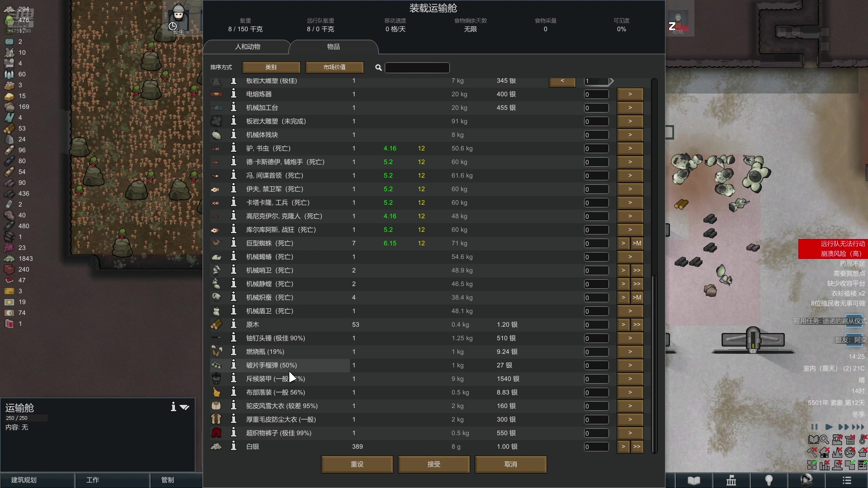Select the 物品 tab
The height and width of the screenshot is (488, 868).
[334, 47]
